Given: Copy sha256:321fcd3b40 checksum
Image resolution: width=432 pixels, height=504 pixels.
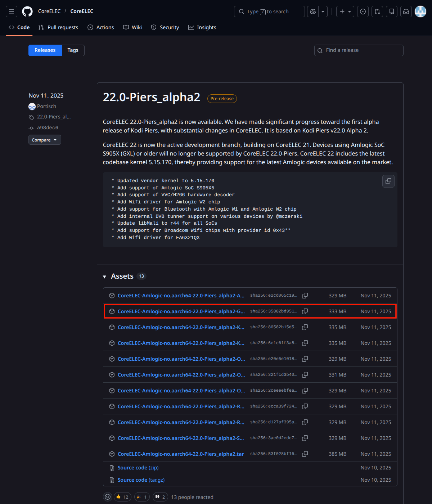Looking at the screenshot, I should click(305, 375).
